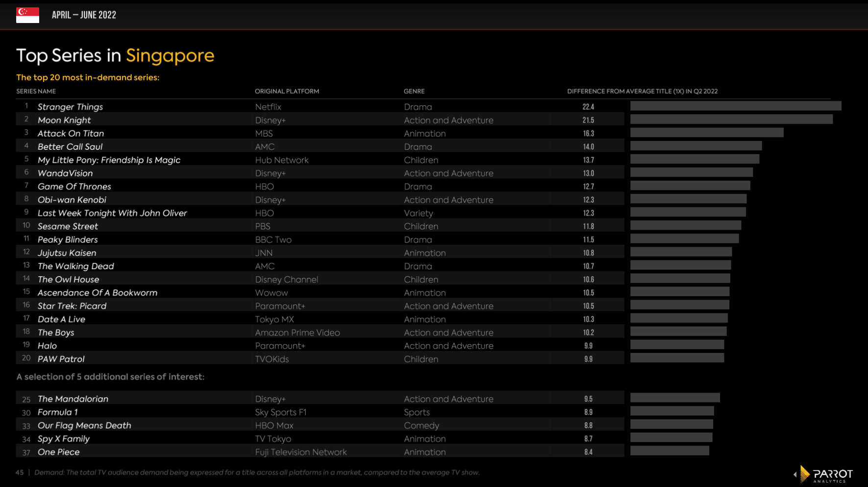Click the page number 45
This screenshot has width=868, height=487.
click(20, 472)
